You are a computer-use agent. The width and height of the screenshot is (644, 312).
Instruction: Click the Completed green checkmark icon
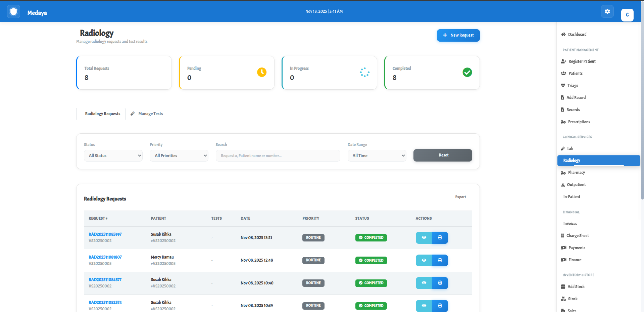tap(467, 72)
